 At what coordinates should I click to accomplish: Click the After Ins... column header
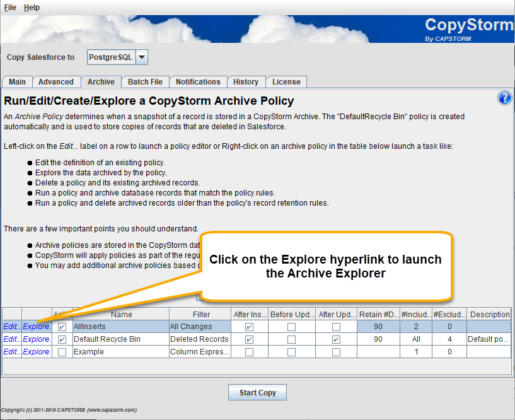pyautogui.click(x=250, y=315)
